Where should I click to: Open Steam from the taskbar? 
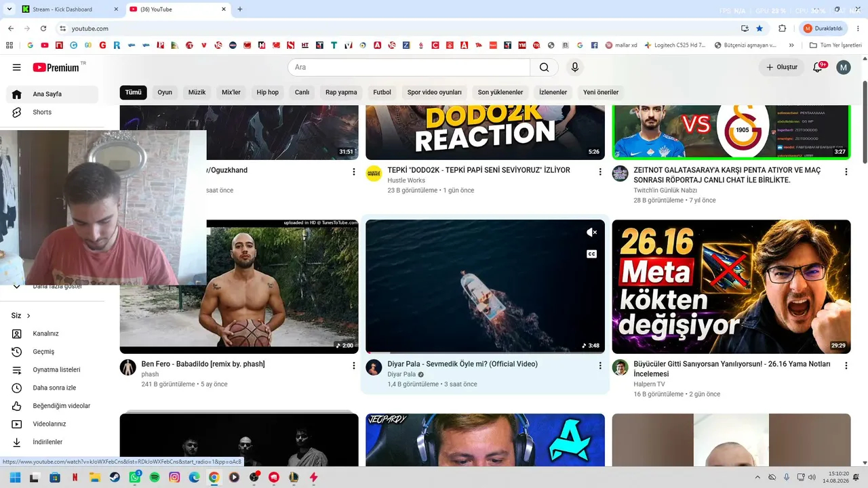click(x=115, y=477)
